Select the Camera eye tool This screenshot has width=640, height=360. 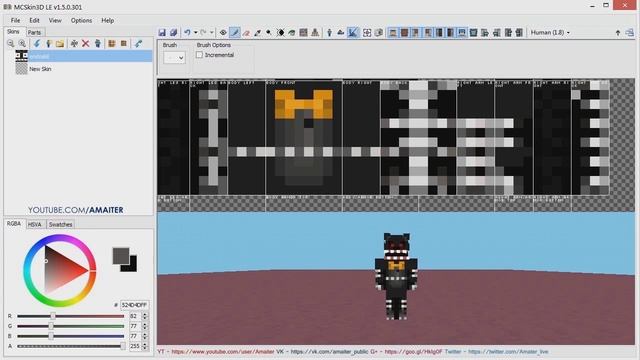click(223, 33)
